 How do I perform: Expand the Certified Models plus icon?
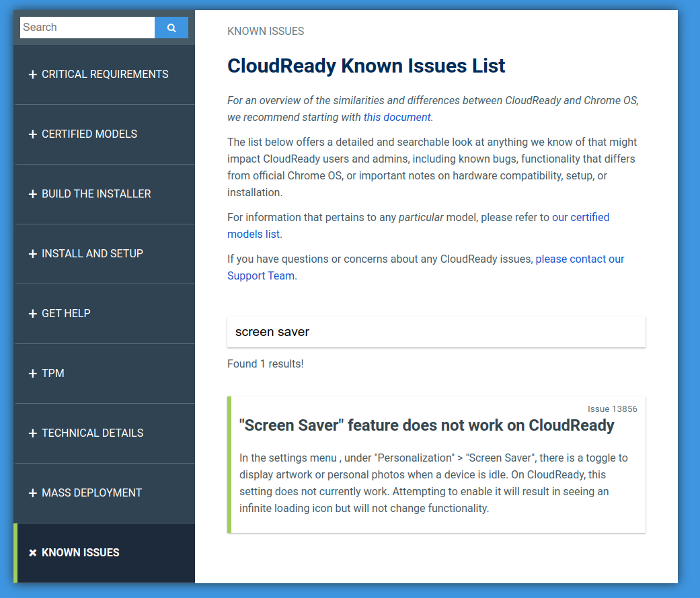tap(32, 134)
